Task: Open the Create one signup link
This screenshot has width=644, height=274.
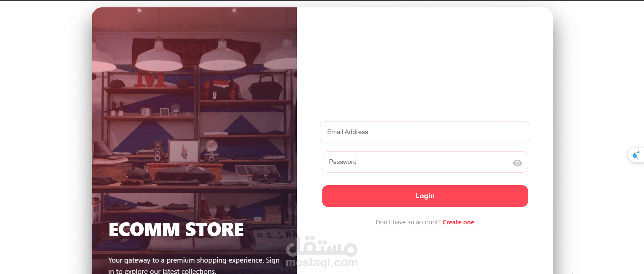Action: [458, 222]
